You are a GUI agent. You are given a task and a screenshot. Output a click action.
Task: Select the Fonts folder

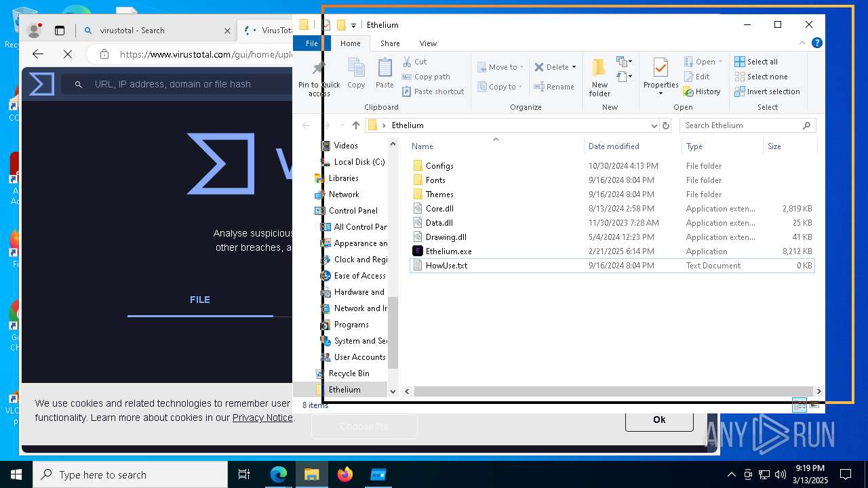tap(435, 180)
